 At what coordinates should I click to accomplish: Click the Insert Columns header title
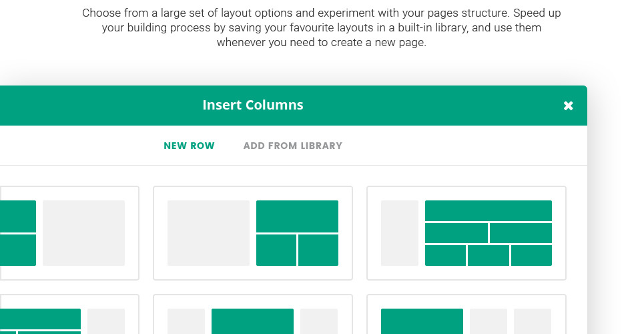tap(253, 105)
